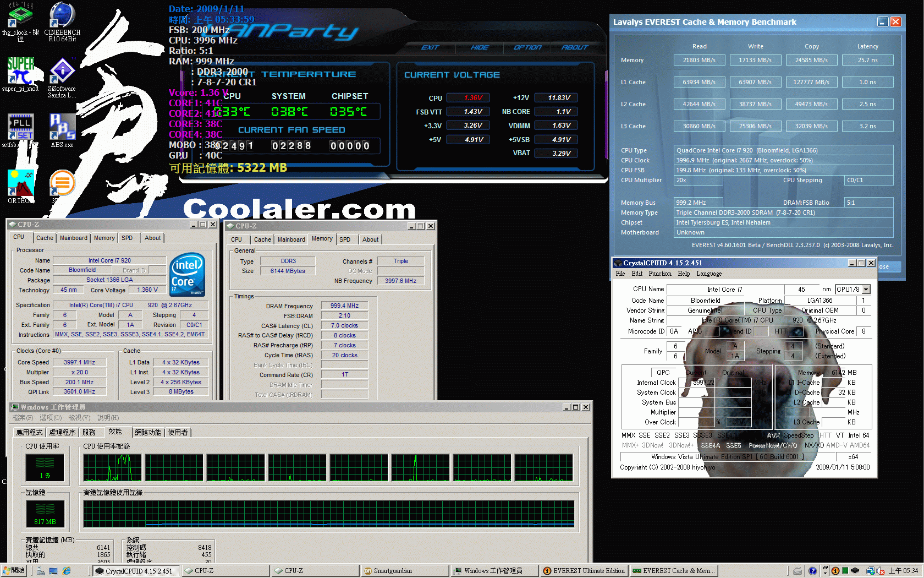The image size is (924, 578).
Task: Select About tab in left CPU-Z window
Action: tap(153, 238)
